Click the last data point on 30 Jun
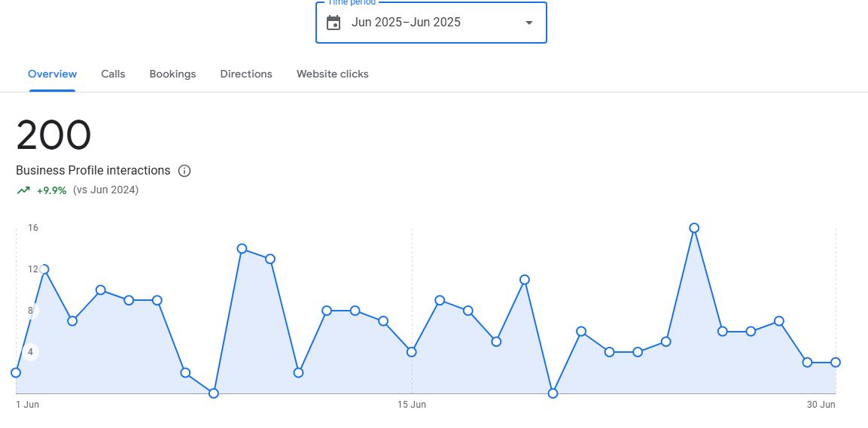This screenshot has height=428, width=868. click(x=836, y=363)
